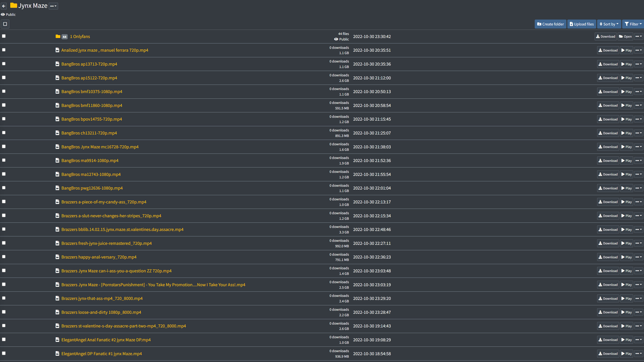Image resolution: width=644 pixels, height=362 pixels.
Task: Click the Upload files button
Action: click(x=582, y=24)
